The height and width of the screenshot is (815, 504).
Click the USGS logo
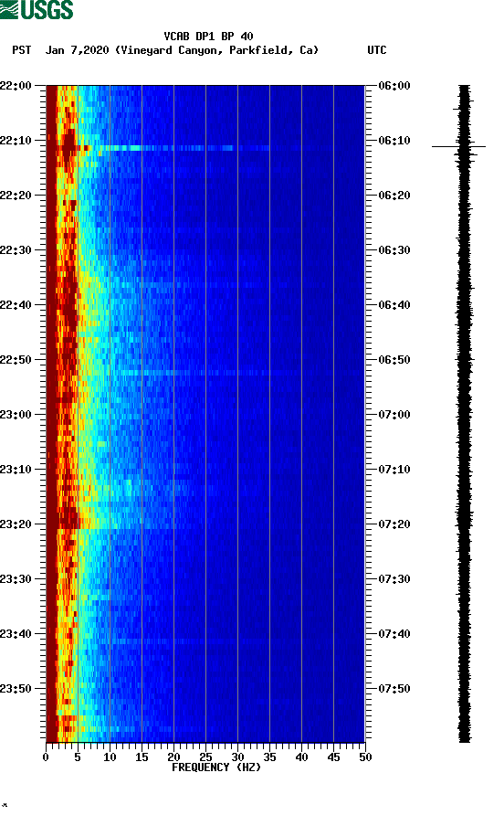(37, 9)
